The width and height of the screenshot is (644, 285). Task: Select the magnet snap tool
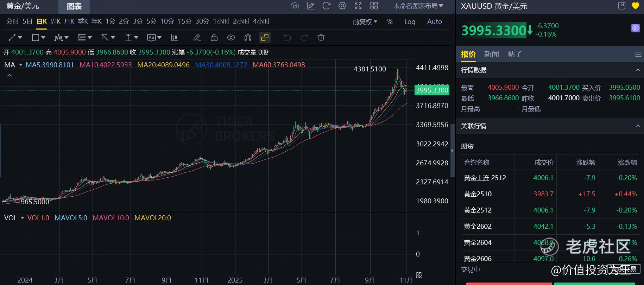pyautogui.click(x=248, y=38)
